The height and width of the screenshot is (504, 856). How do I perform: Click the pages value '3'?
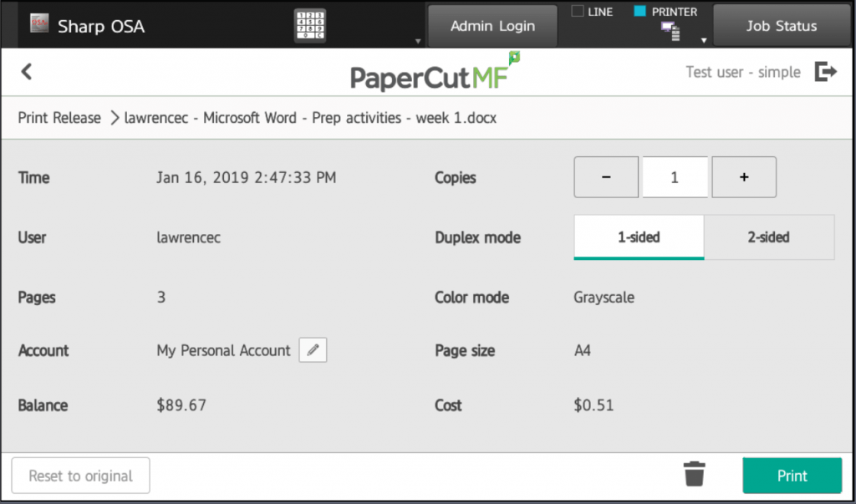click(161, 297)
